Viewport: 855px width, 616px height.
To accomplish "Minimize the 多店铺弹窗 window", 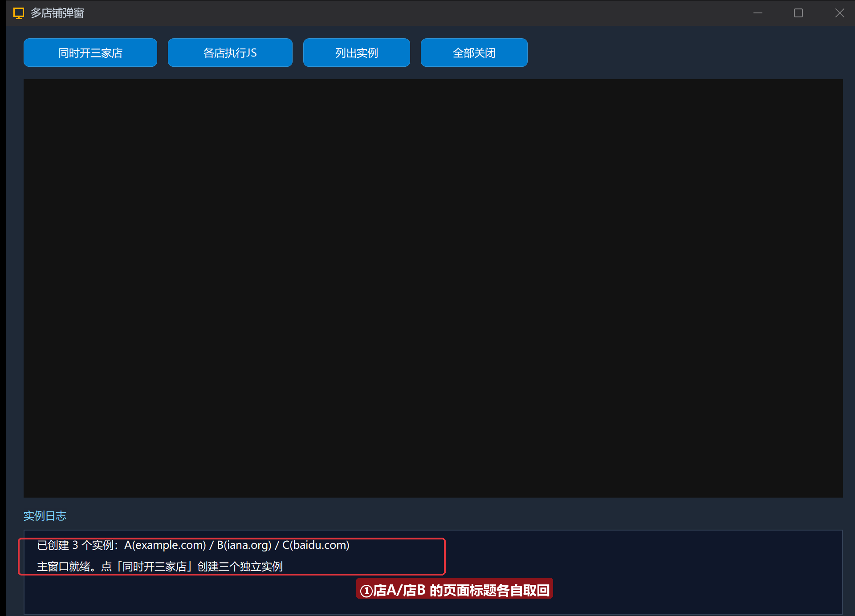I will coord(758,13).
